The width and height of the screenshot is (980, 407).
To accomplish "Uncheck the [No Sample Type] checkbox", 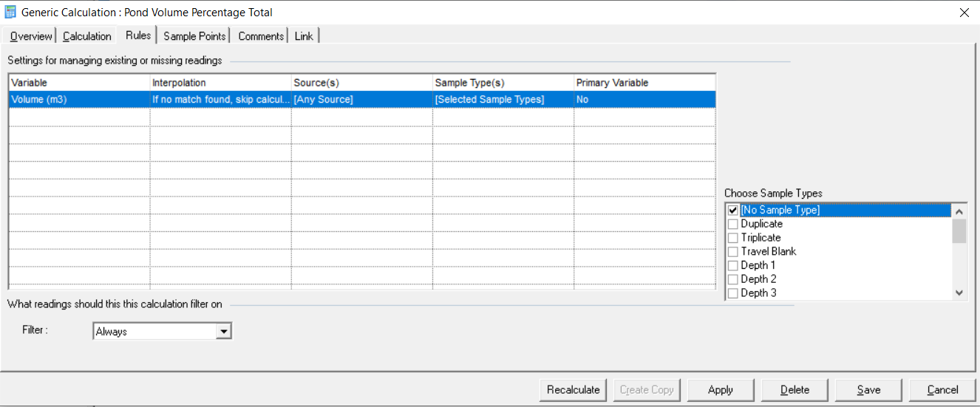I will 733,211.
